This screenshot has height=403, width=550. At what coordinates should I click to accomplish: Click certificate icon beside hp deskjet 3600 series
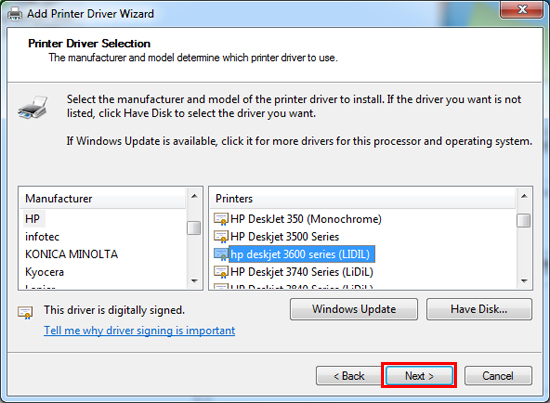click(221, 254)
